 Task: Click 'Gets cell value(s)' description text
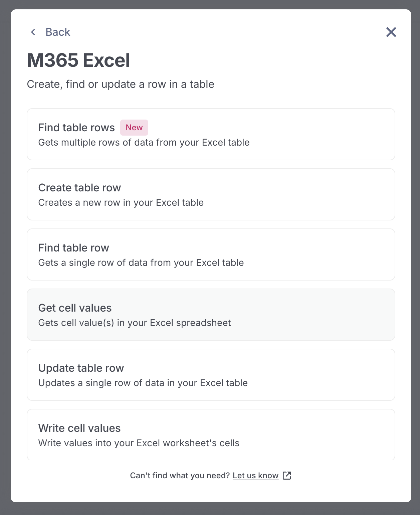[135, 323]
